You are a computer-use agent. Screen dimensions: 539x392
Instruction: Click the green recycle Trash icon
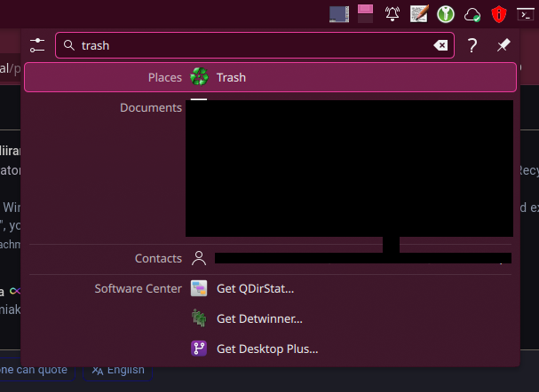click(x=200, y=77)
